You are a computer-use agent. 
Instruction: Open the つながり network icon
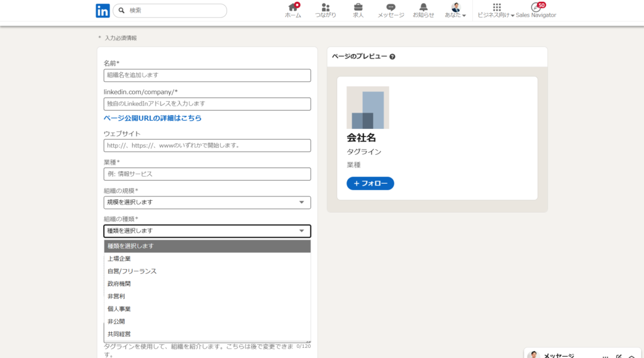pos(325,10)
